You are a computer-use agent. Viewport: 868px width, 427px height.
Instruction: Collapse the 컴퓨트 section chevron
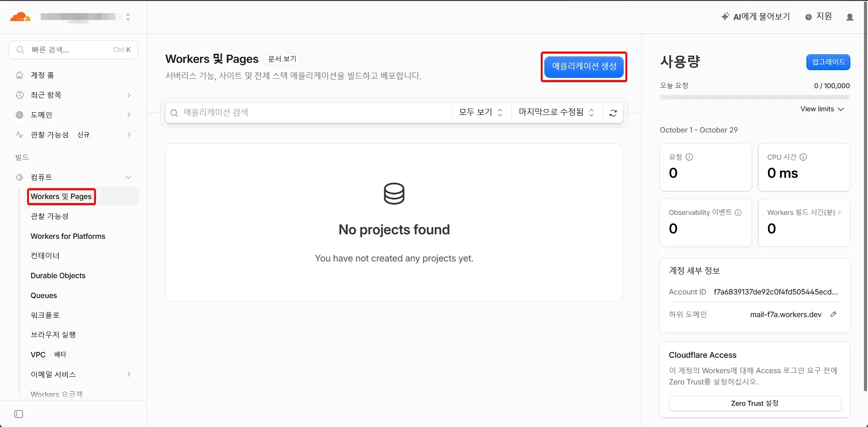[x=129, y=177]
